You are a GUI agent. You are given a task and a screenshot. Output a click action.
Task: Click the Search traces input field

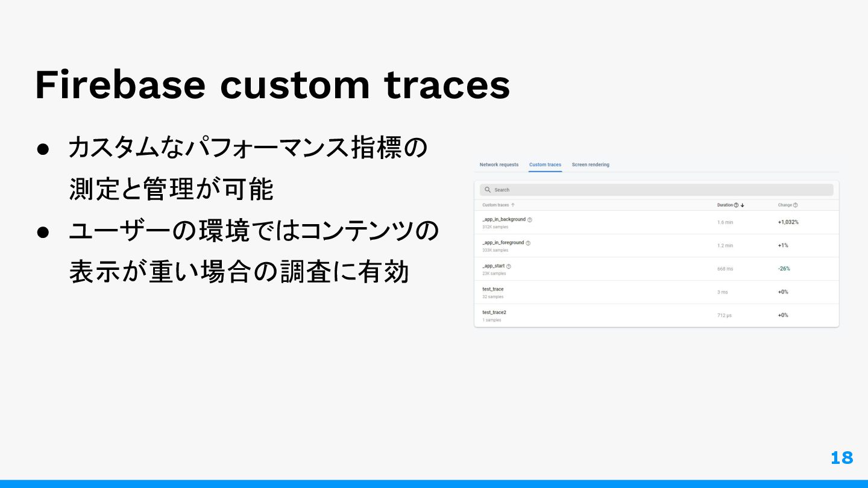(x=656, y=190)
